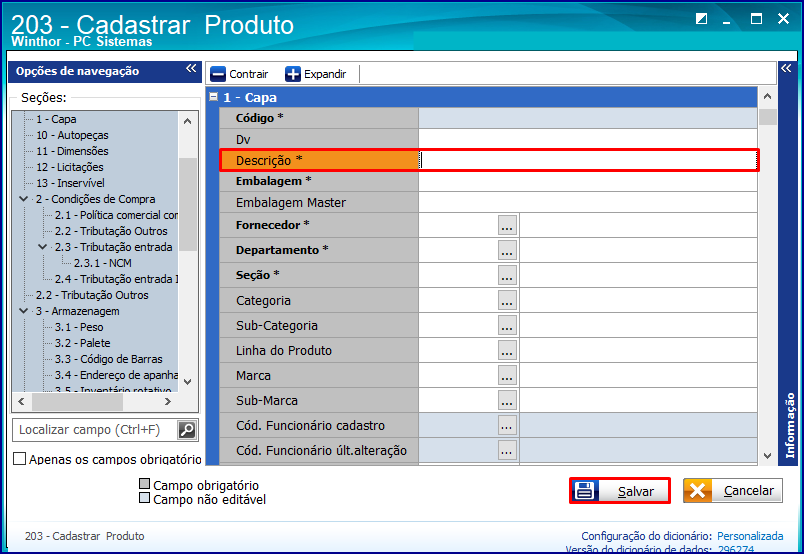Viewport: 804px width, 554px height.
Task: Click the Fornecedor code input field
Action: pos(458,225)
